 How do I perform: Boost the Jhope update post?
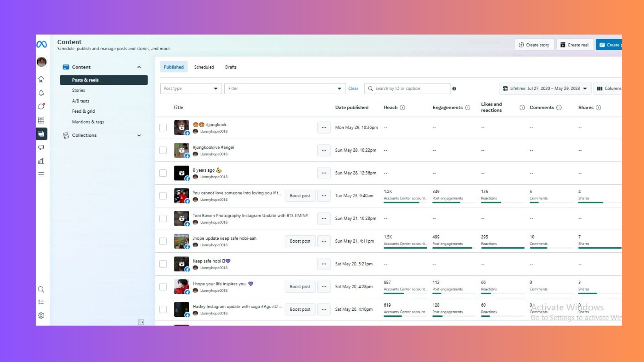(300, 241)
